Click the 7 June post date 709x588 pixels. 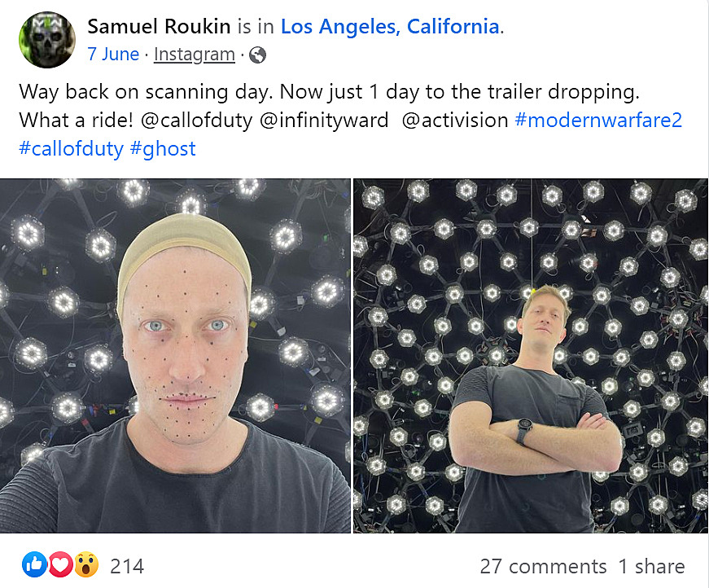[x=113, y=55]
